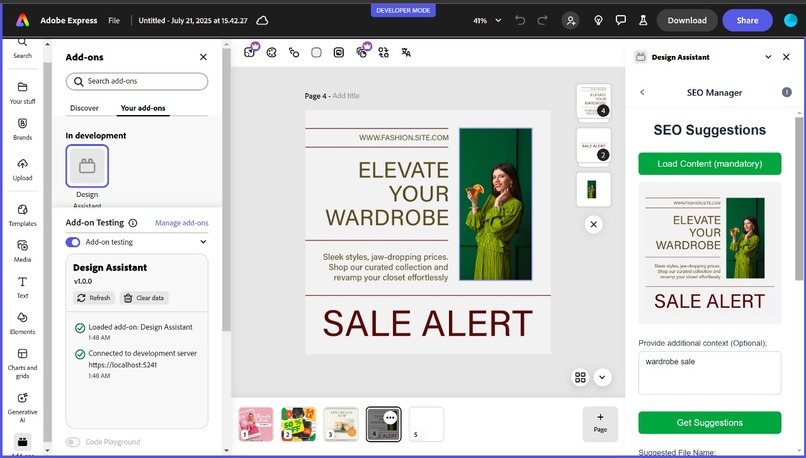
Task: Redo the last action
Action: coord(542,21)
